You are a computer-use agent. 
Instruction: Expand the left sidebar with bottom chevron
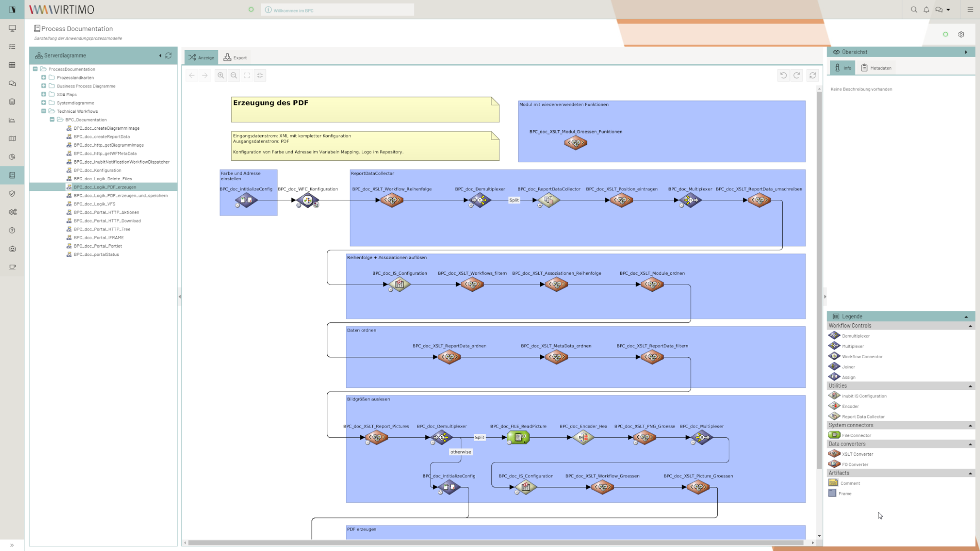click(x=12, y=545)
